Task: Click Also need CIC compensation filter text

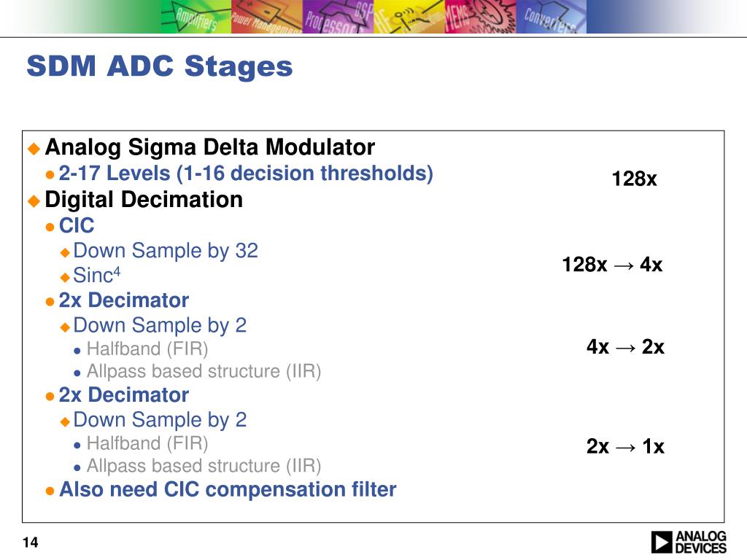Action: tap(228, 489)
